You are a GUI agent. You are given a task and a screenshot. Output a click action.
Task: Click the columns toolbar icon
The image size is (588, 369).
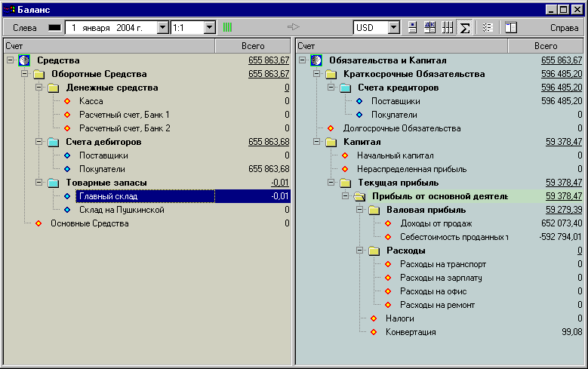click(447, 27)
